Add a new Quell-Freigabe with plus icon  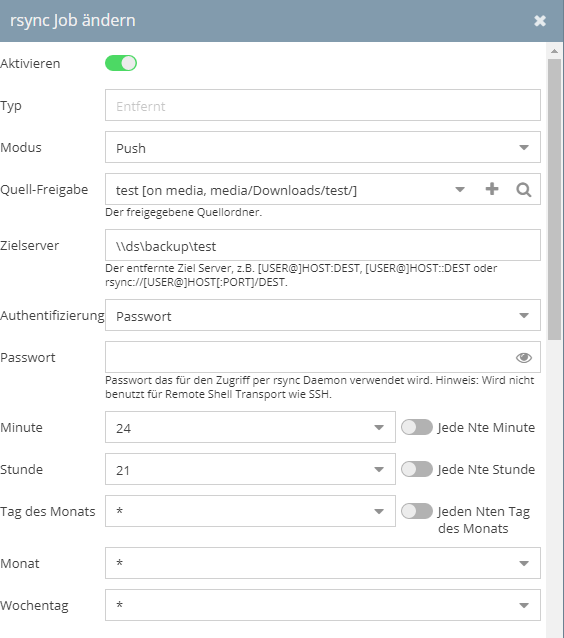click(492, 189)
